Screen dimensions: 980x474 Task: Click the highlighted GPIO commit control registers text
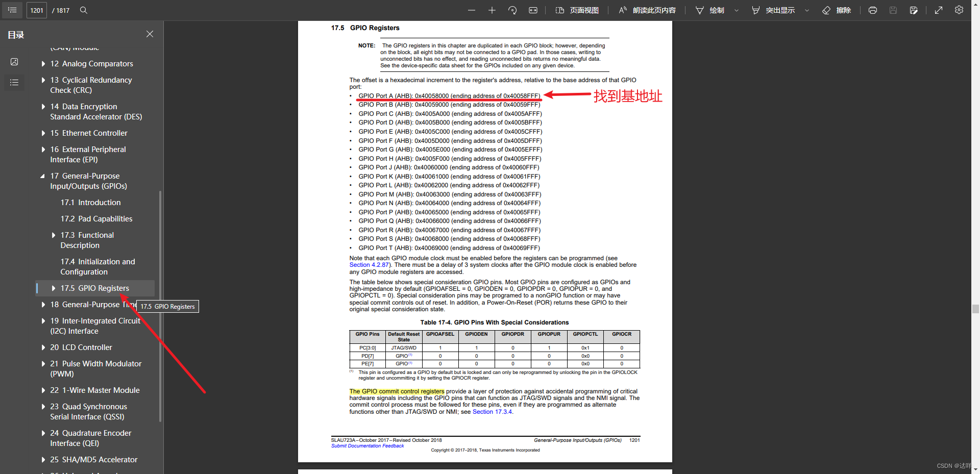pyautogui.click(x=397, y=391)
